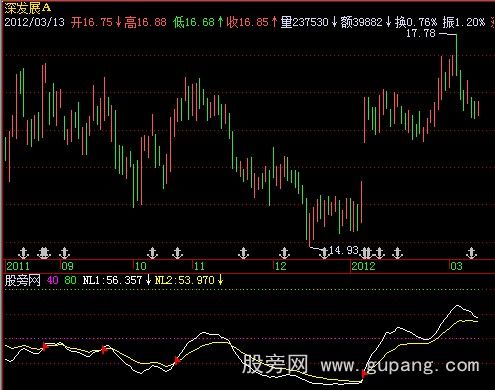
Task: Click the 10 month label on the time axis
Action: pyautogui.click(x=140, y=266)
